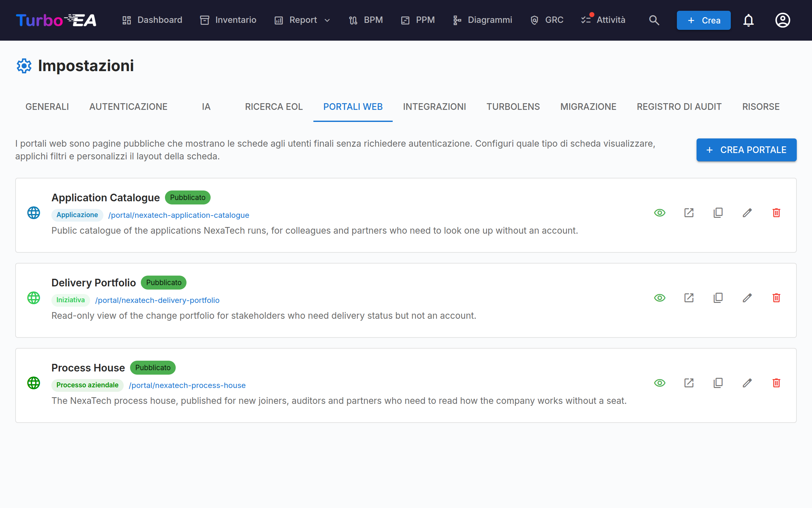This screenshot has width=812, height=508.
Task: Follow /portal/nexatech-process-house link
Action: click(x=187, y=385)
